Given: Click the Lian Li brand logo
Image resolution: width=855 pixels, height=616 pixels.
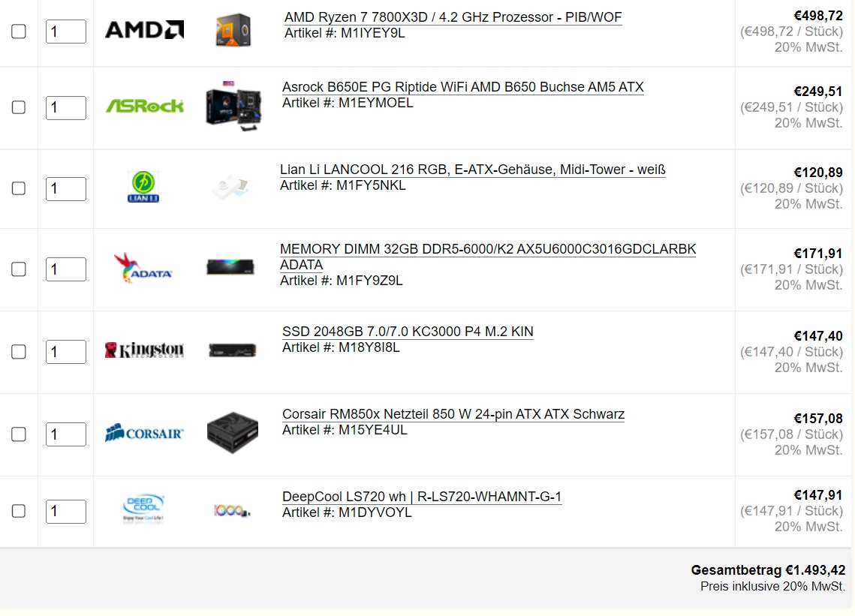Looking at the screenshot, I should click(x=143, y=186).
